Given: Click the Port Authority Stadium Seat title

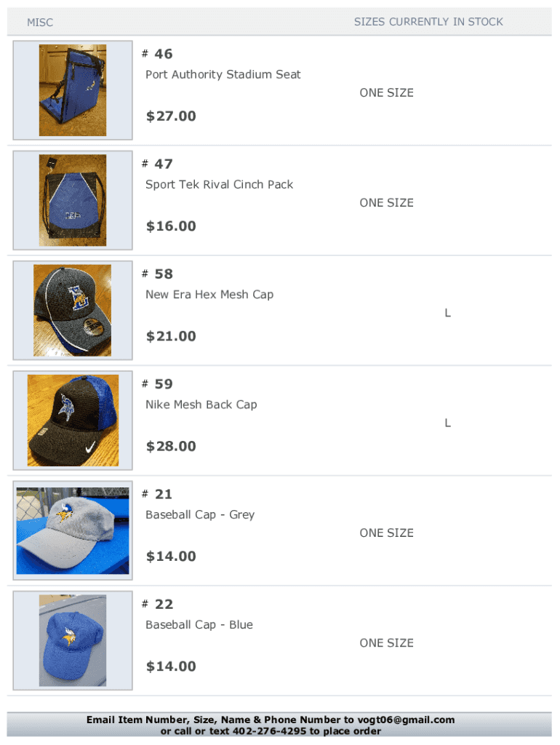Looking at the screenshot, I should point(223,74).
